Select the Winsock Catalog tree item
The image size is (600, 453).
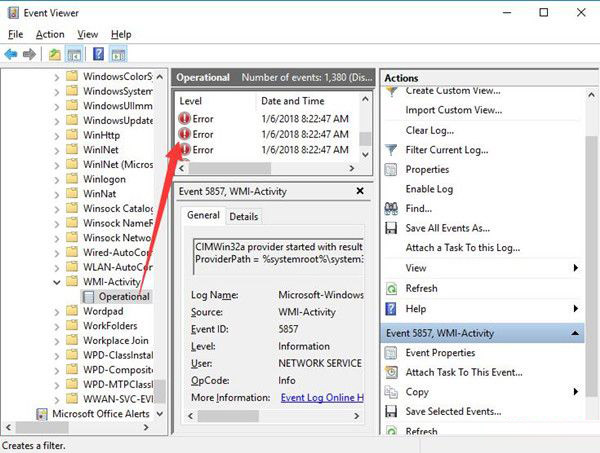pos(118,209)
